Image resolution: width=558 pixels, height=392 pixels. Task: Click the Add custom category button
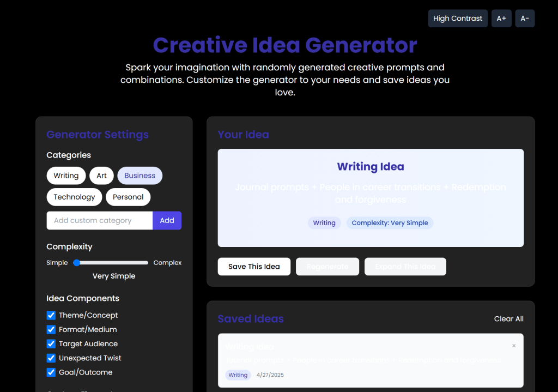pos(167,220)
